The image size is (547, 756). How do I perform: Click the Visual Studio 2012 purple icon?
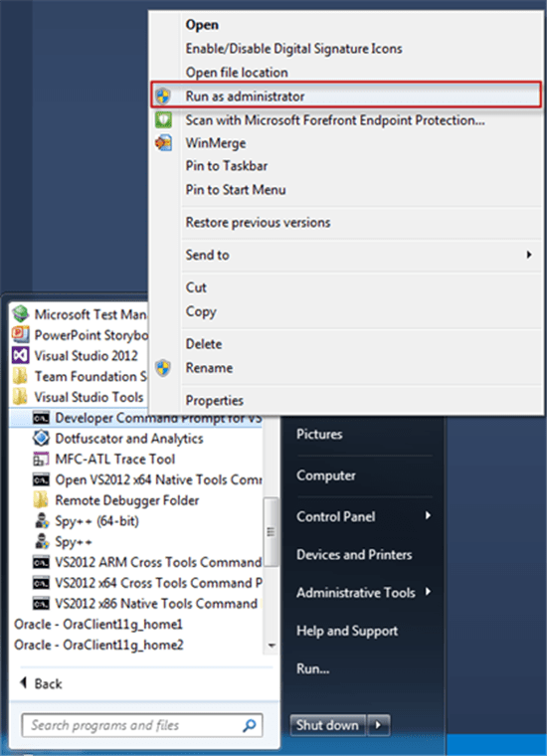point(20,355)
